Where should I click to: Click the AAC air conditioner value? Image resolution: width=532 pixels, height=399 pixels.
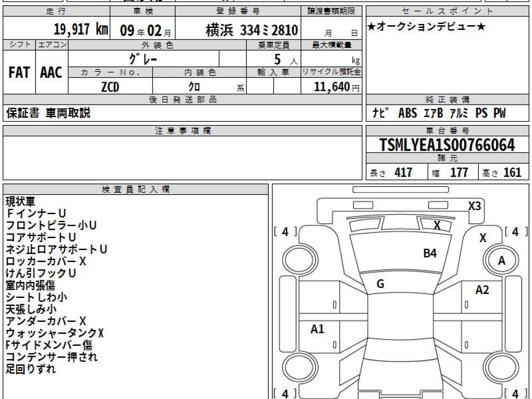(51, 73)
